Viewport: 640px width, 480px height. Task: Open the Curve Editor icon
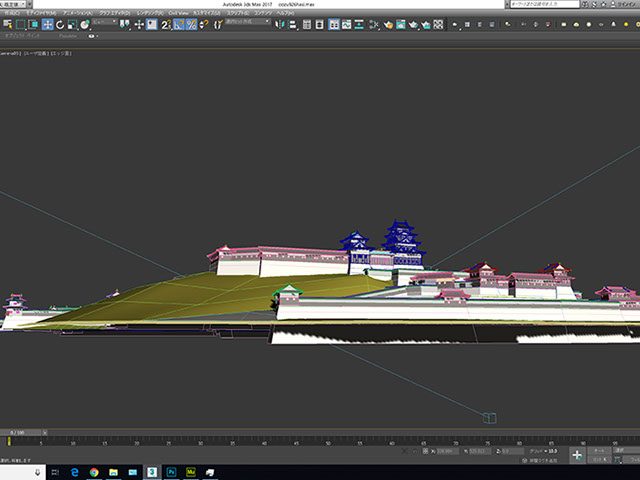click(345, 24)
